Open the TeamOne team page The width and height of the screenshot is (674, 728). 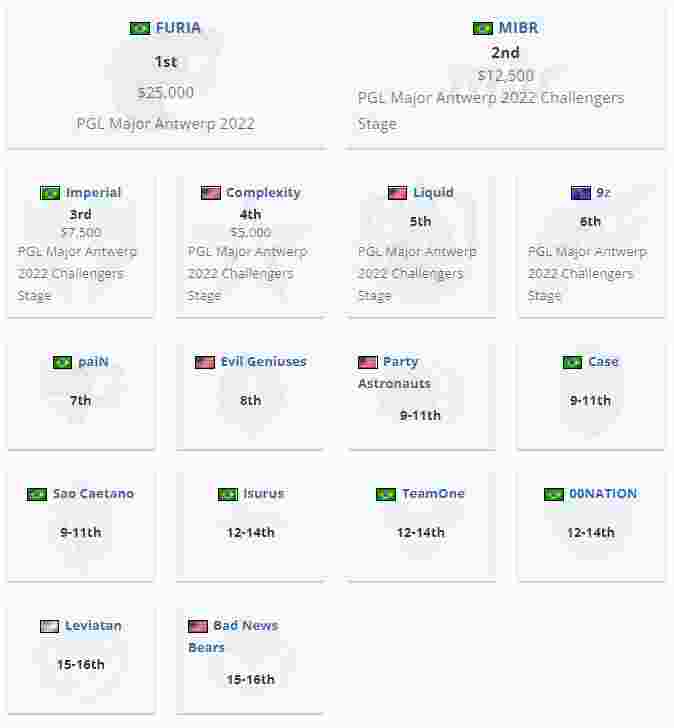click(x=434, y=494)
